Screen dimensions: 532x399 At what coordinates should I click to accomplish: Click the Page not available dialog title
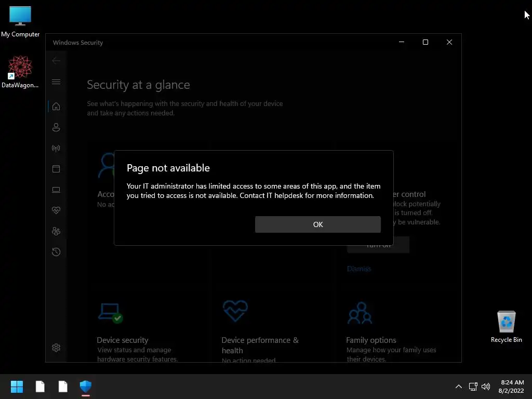click(168, 168)
